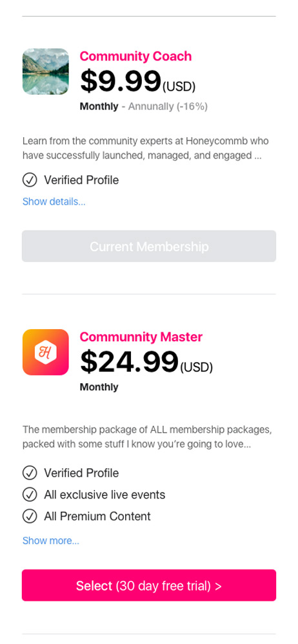Select Monthly billing under Community Coach
The width and height of the screenshot is (298, 644).
tap(99, 106)
